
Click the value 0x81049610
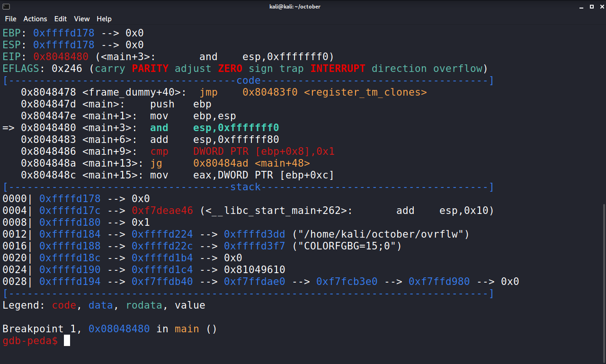tap(255, 270)
